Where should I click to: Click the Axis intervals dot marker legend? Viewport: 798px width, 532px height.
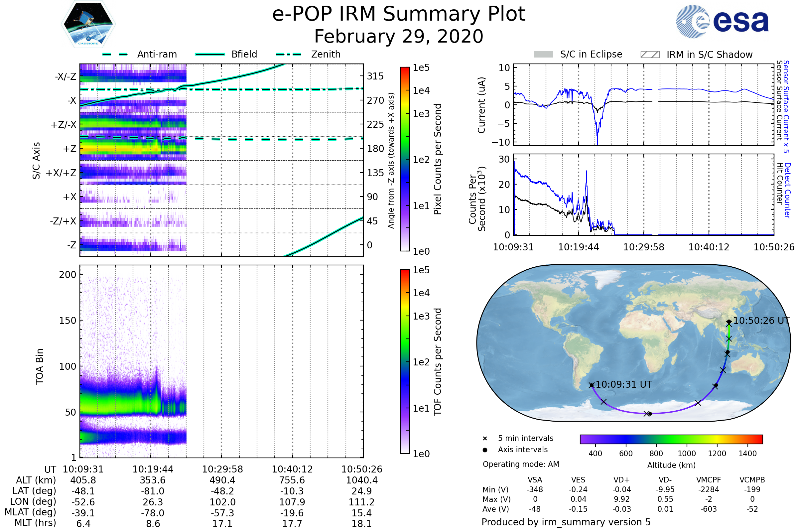pyautogui.click(x=485, y=450)
